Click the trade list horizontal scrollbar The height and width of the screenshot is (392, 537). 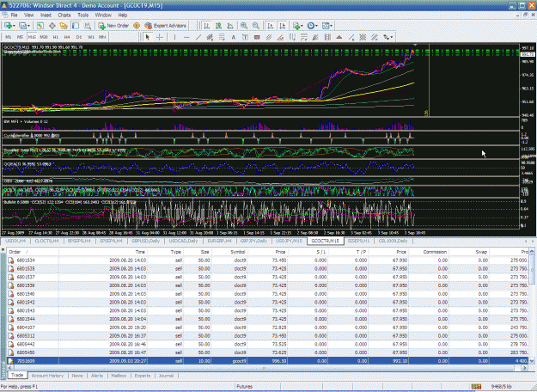(267, 368)
